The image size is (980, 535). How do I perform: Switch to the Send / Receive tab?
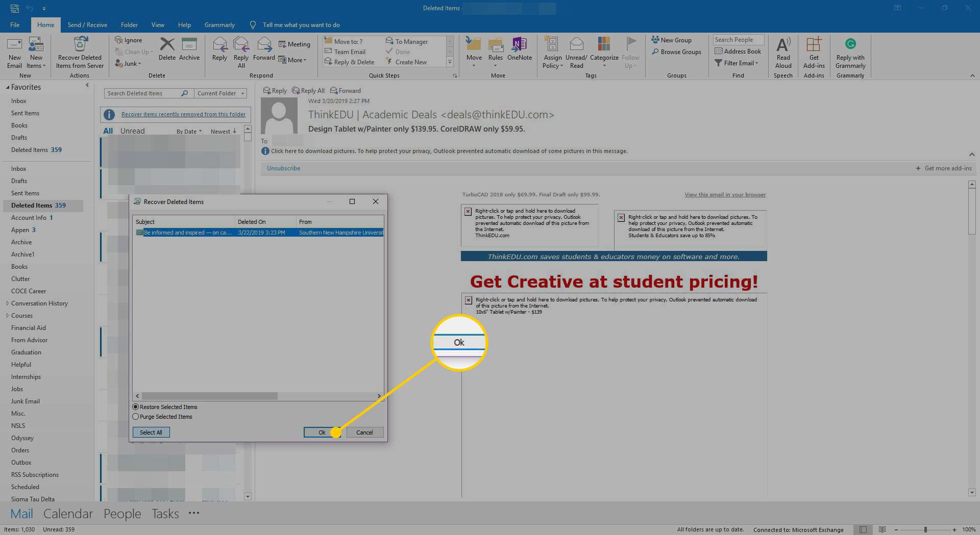(87, 25)
